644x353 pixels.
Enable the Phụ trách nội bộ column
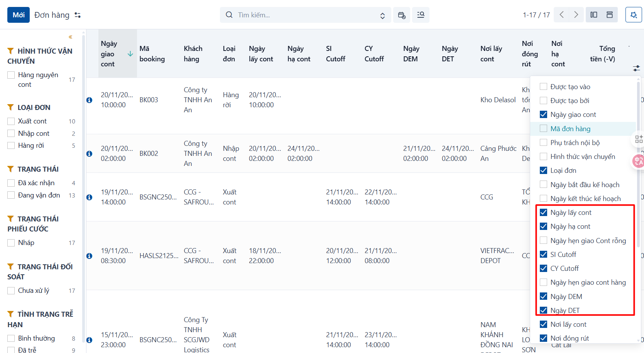pyautogui.click(x=543, y=143)
